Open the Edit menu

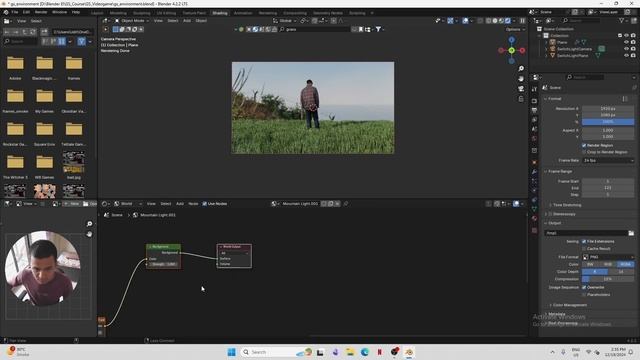tap(26, 12)
